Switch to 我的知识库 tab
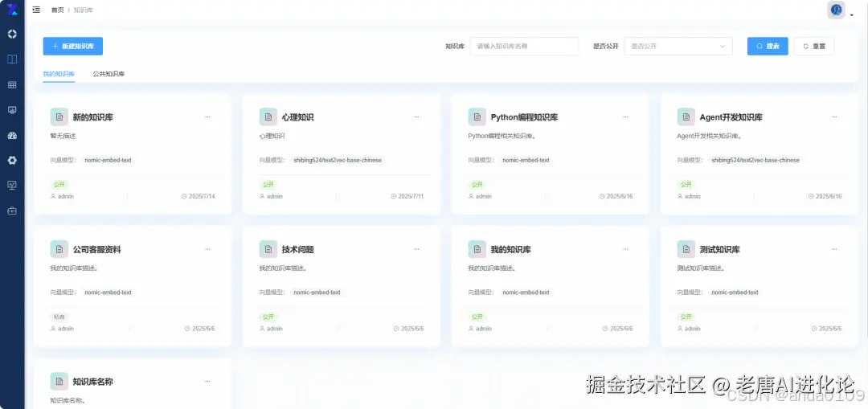This screenshot has height=409, width=868. [x=59, y=74]
